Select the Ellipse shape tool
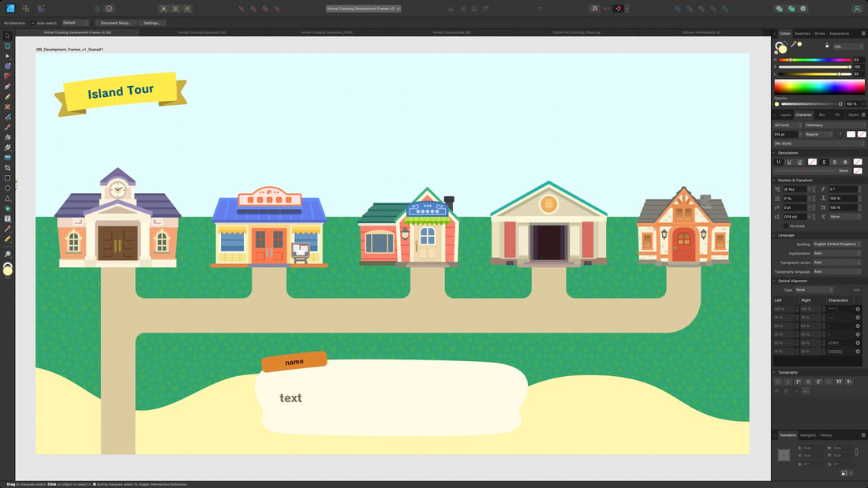The height and width of the screenshot is (488, 868). (8, 188)
